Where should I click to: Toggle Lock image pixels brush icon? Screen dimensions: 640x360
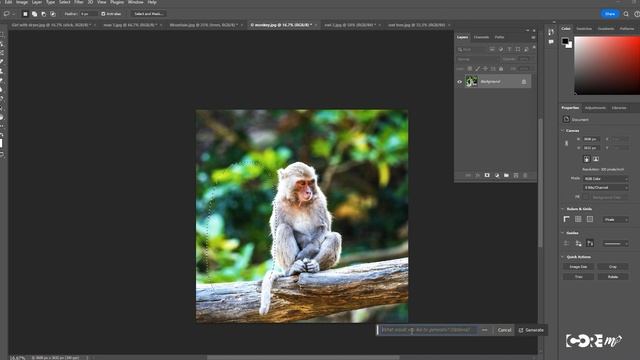478,69
